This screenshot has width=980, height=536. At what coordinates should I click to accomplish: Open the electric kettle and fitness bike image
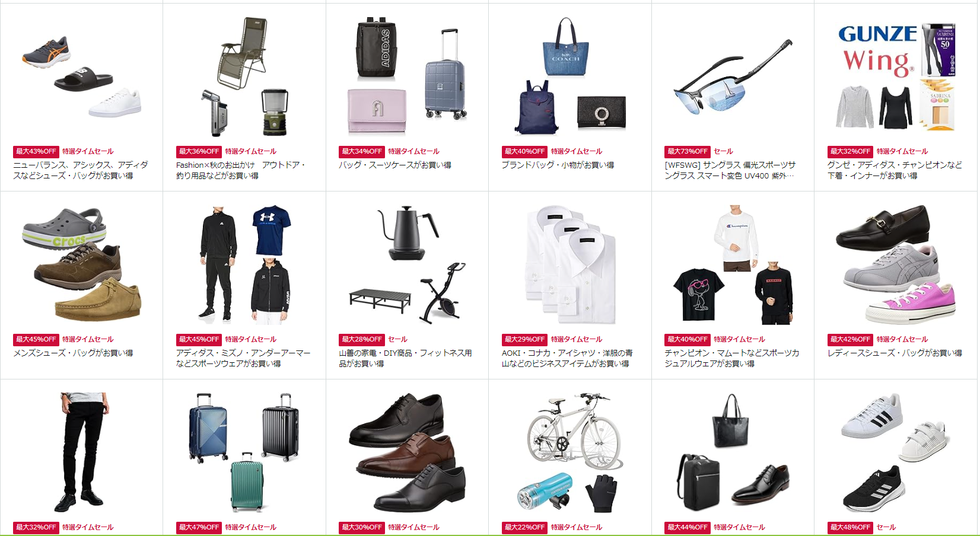pos(407,264)
